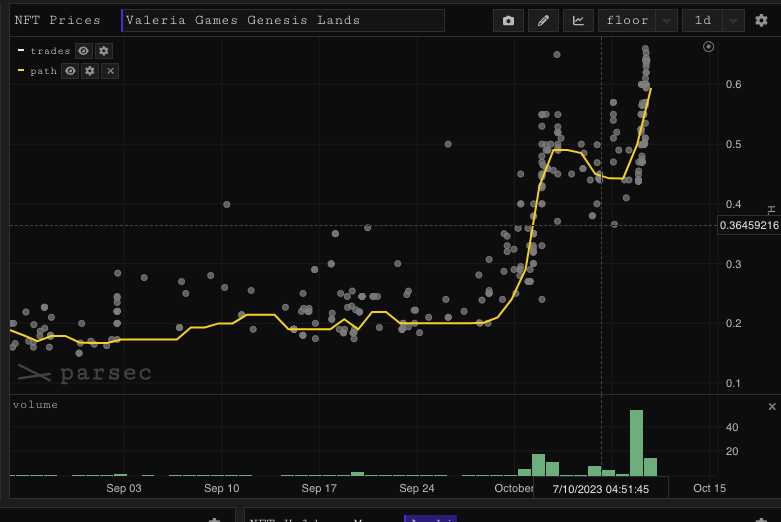Open panel settings gear at top right
781x522 pixels.
[x=761, y=20]
